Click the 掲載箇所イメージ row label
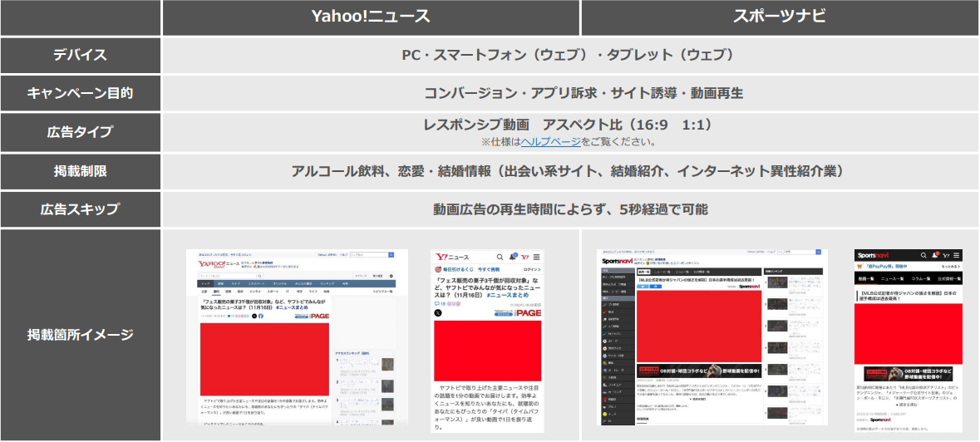The image size is (980, 442). [x=80, y=335]
